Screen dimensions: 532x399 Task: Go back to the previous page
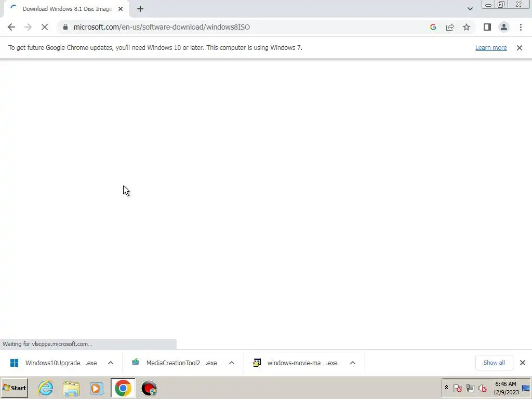(11, 27)
